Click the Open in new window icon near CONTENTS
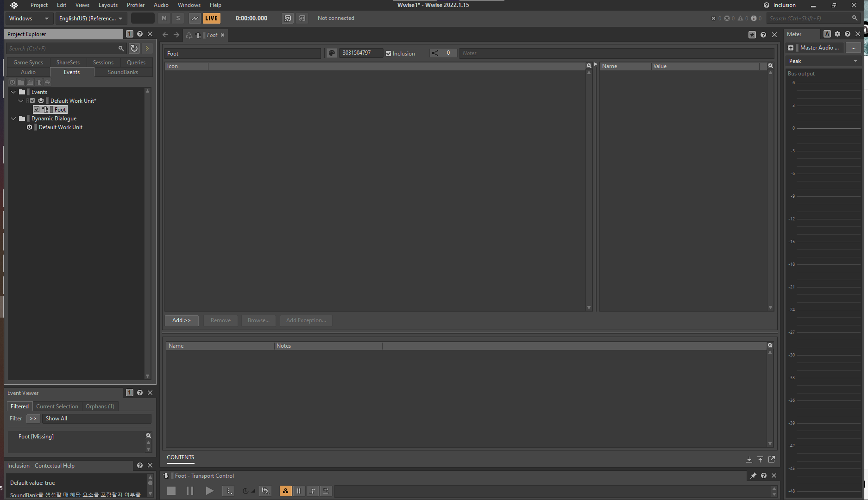This screenshot has width=868, height=500. click(x=772, y=459)
